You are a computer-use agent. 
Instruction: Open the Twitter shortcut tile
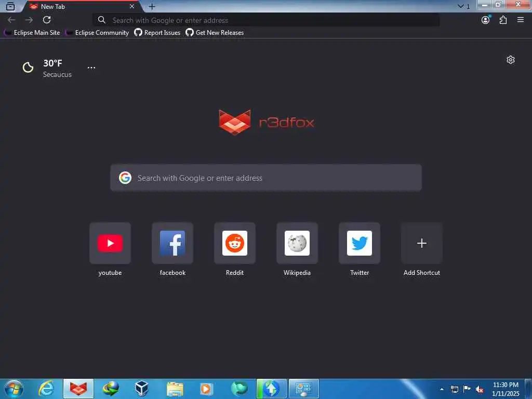[360, 243]
